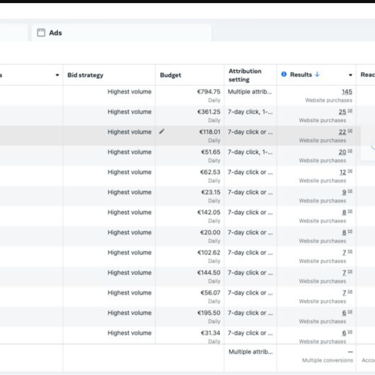Screen dimensions: 375x375
Task: Select the Bid strategy column header
Action: click(85, 75)
